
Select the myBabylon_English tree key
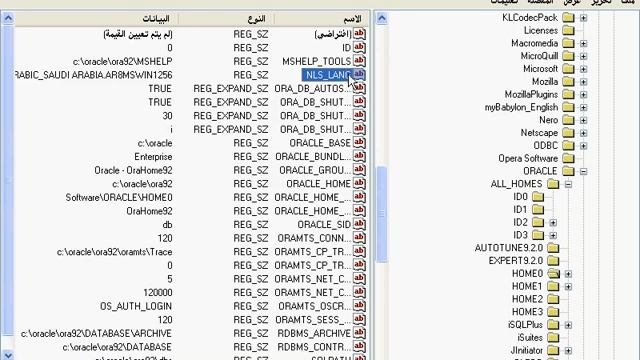click(x=521, y=107)
